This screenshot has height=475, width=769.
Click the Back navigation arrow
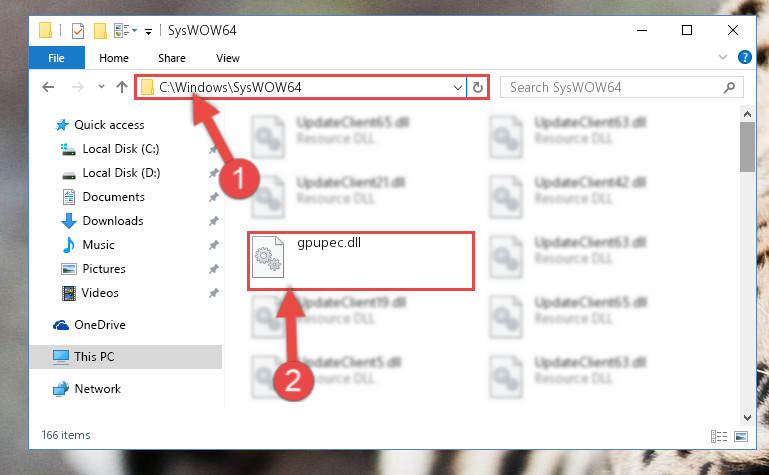48,87
